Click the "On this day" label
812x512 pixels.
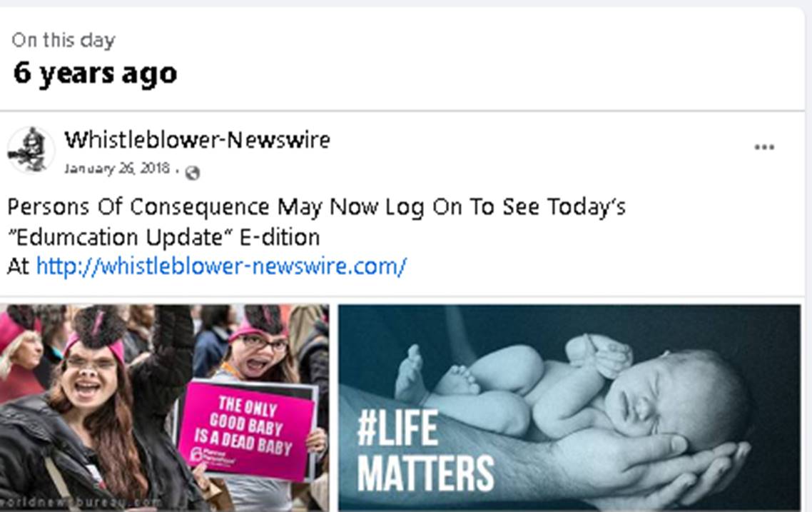[x=64, y=40]
